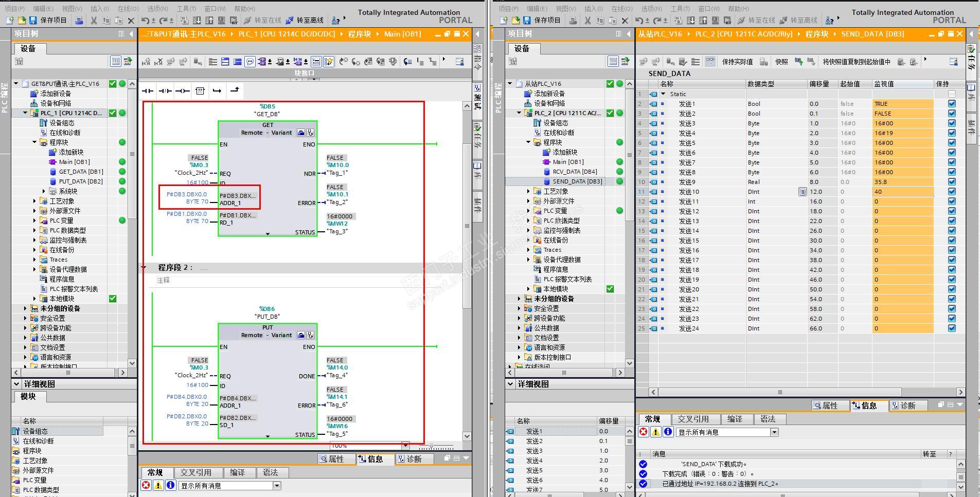Toggle 保持 checkbox for 发送1

pos(952,104)
